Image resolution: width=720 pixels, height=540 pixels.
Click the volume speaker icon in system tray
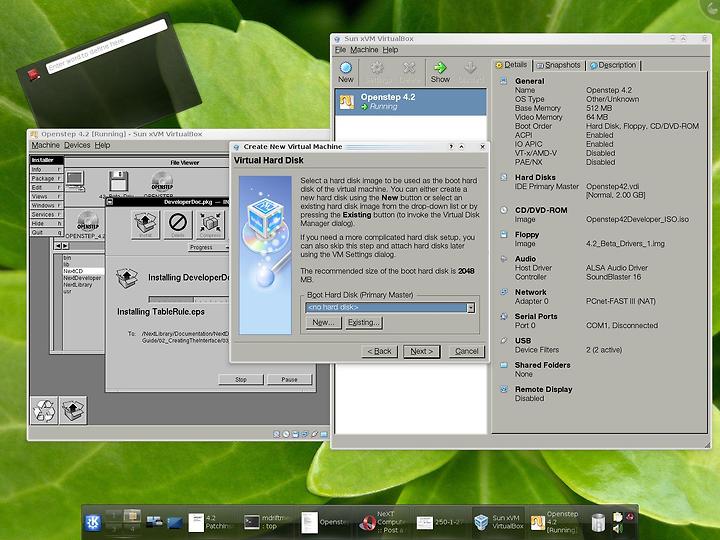pyautogui.click(x=618, y=529)
